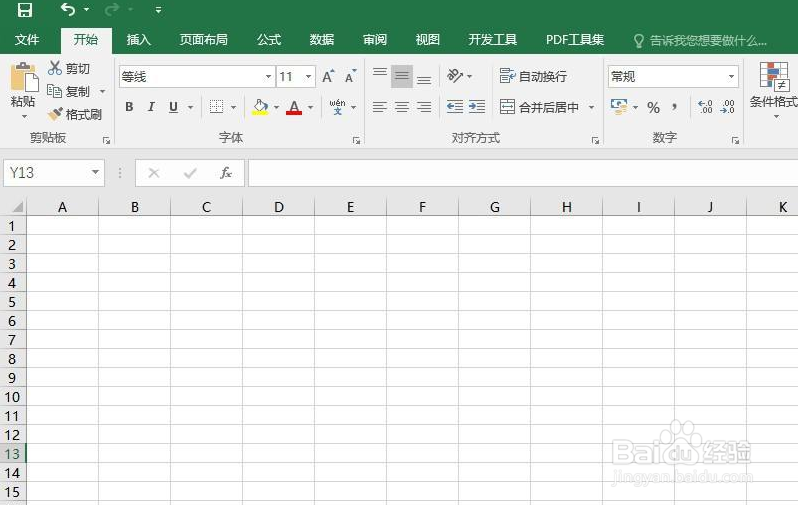Align text left icon
Screen dimensions: 798x505
(x=380, y=107)
